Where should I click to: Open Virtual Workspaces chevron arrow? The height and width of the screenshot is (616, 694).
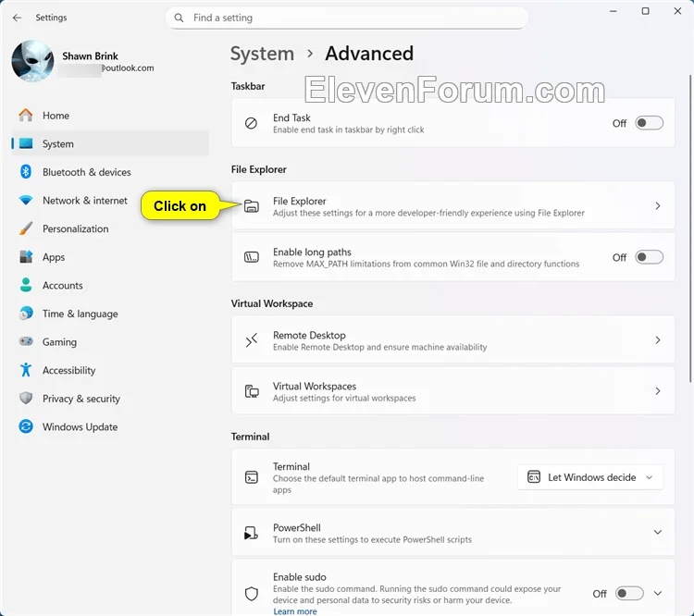pyautogui.click(x=658, y=390)
